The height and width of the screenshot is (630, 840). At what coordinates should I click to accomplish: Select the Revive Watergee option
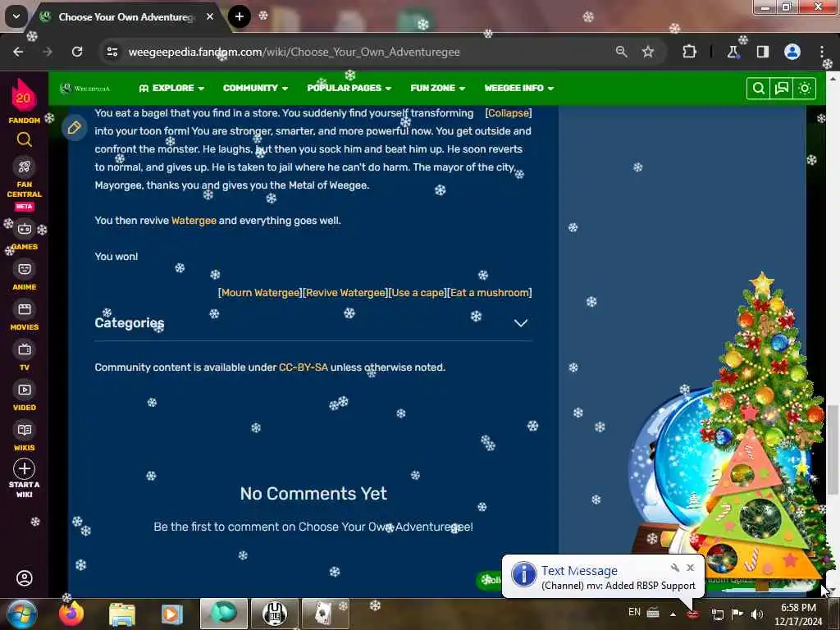pos(345,293)
